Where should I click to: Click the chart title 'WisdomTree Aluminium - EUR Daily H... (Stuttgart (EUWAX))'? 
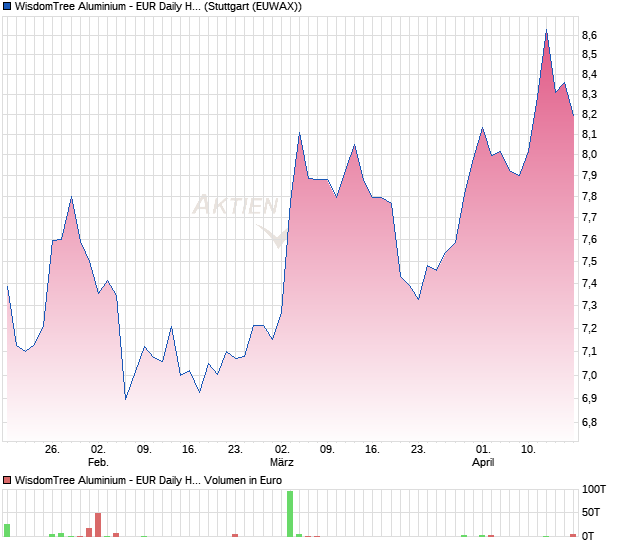[x=158, y=6]
